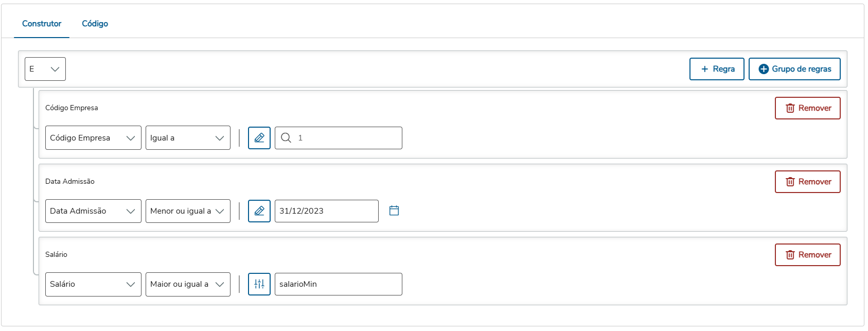This screenshot has width=868, height=331.
Task: Select the Construtor tab
Action: click(42, 24)
